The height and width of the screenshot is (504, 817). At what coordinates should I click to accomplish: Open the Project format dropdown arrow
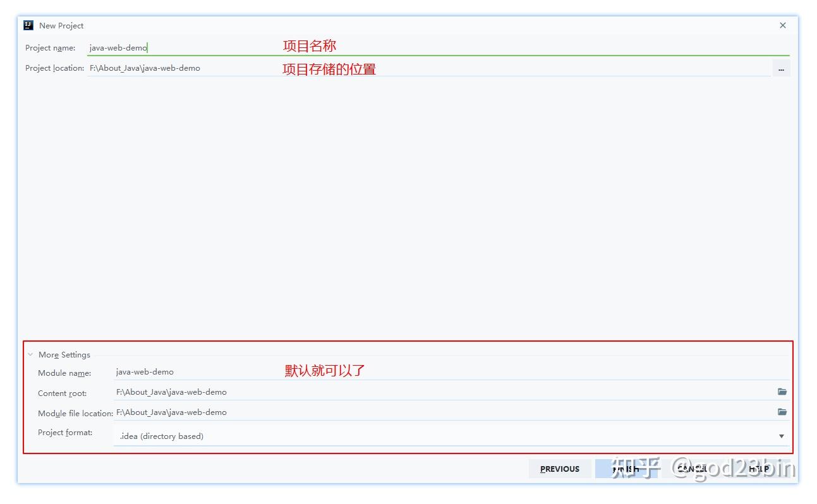782,436
